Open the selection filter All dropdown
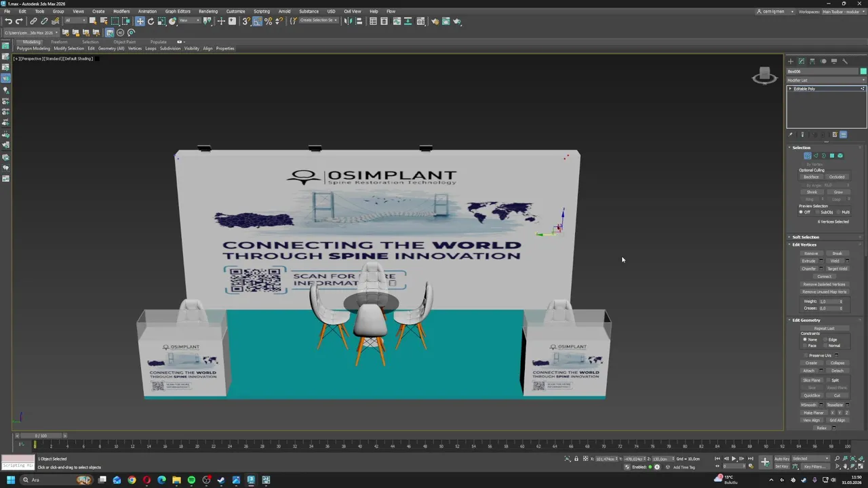The image size is (868, 488). (x=75, y=21)
